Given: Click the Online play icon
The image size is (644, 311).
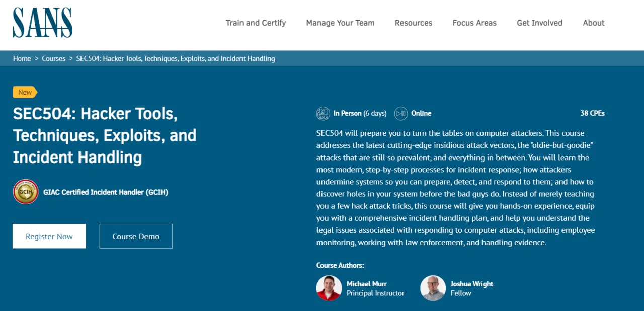Looking at the screenshot, I should (401, 113).
